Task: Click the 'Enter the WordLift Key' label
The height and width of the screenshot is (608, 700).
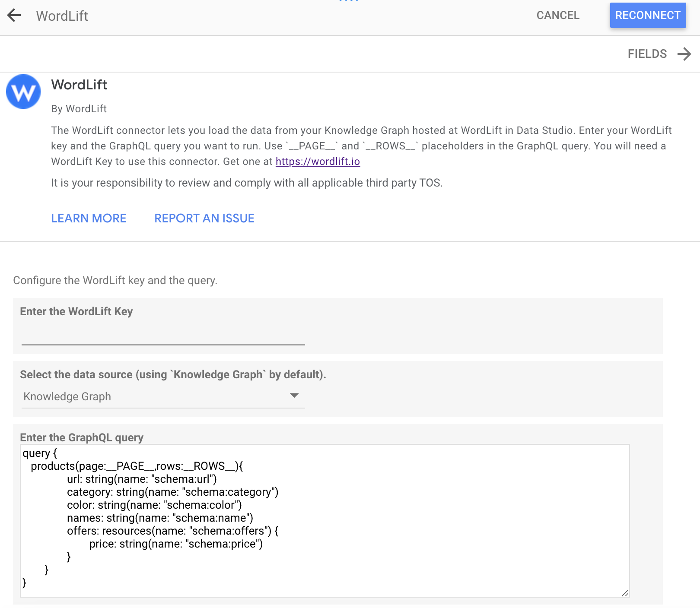Action: pos(76,311)
